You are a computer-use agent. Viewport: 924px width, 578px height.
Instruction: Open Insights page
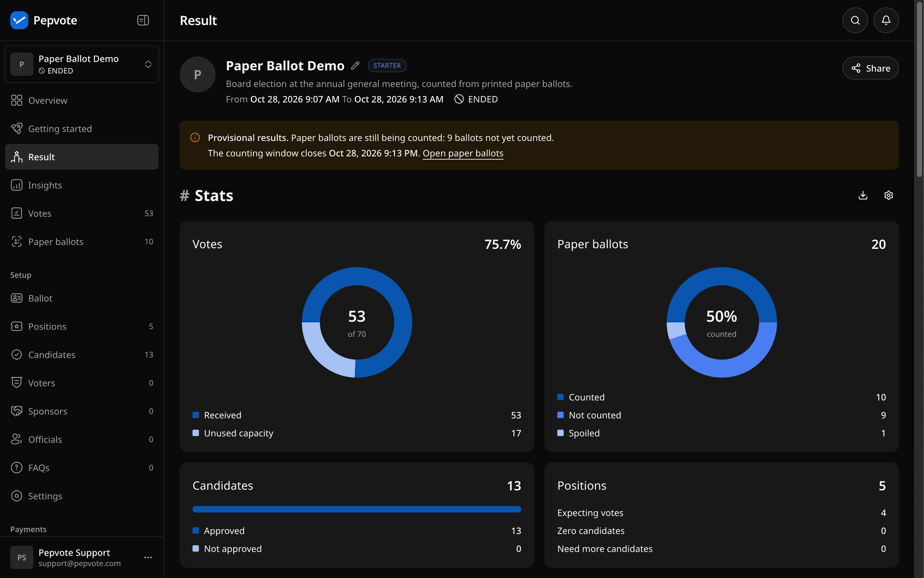pos(82,185)
